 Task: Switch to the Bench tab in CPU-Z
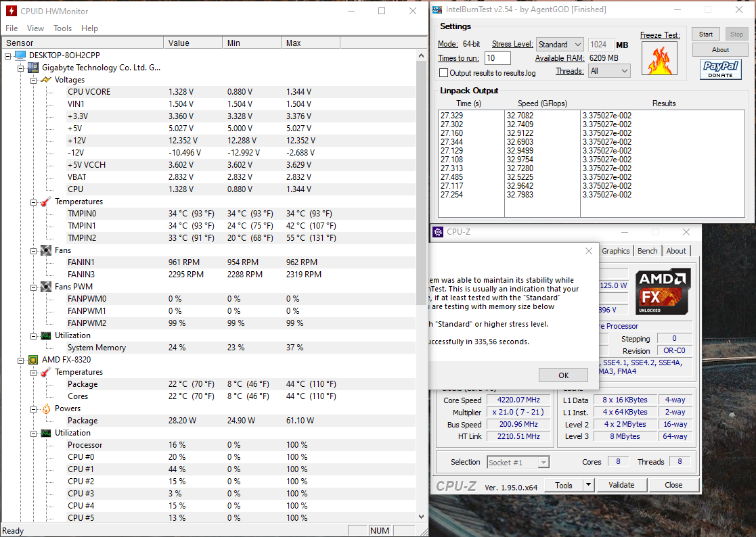[647, 251]
